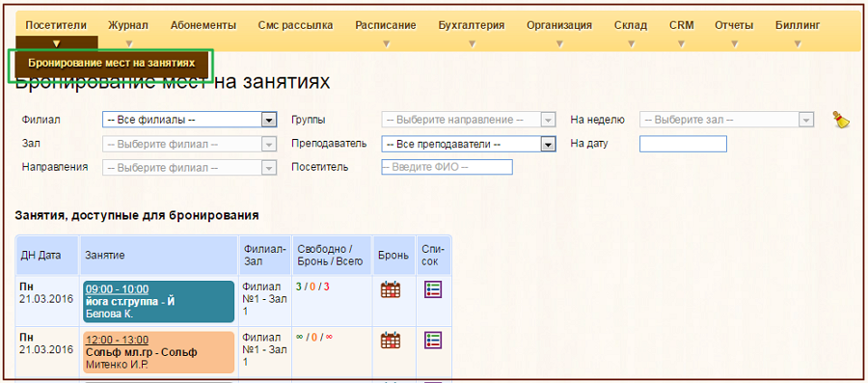
Task: Click teacher name Белова К.
Action: coord(110,314)
